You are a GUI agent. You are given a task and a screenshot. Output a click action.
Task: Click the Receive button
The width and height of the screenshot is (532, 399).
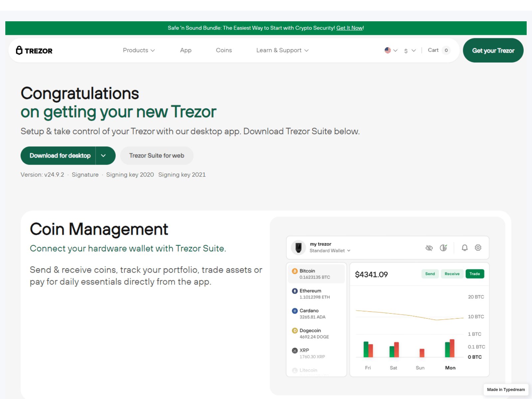[x=452, y=274]
